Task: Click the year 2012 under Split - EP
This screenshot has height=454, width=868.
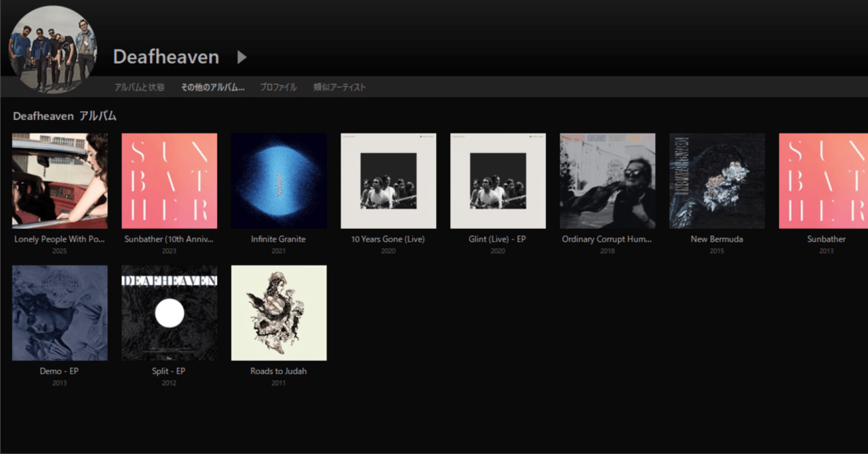Action: click(x=169, y=384)
